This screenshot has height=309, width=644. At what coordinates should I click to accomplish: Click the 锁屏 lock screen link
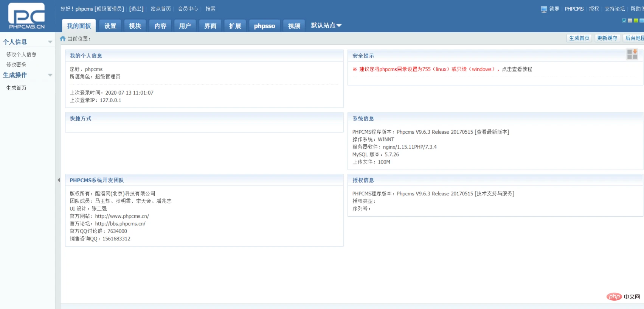(x=554, y=9)
